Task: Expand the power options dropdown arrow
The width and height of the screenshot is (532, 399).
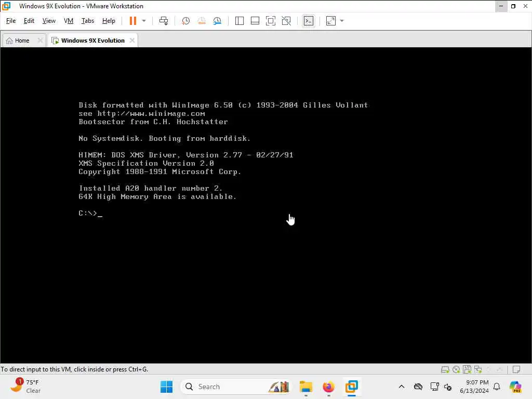Action: [x=144, y=21]
